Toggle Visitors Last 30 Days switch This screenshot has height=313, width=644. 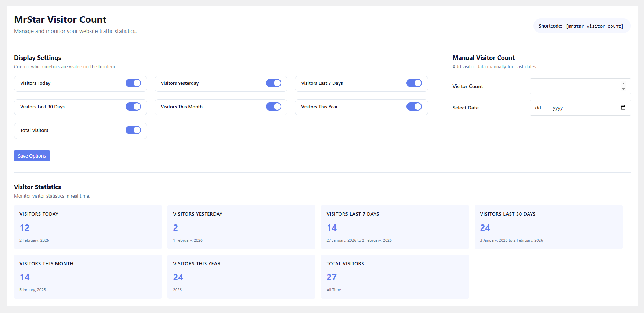click(133, 107)
